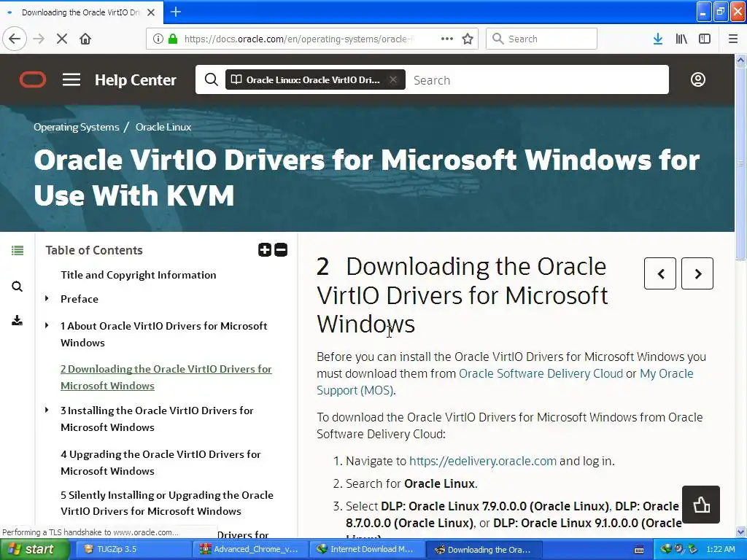Screen dimensions: 747x560
Task: Click the red Oracle logo
Action: click(33, 79)
